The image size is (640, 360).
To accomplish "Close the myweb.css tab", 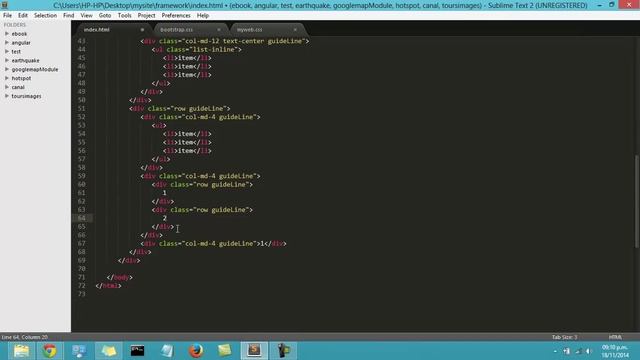I will tap(295, 30).
